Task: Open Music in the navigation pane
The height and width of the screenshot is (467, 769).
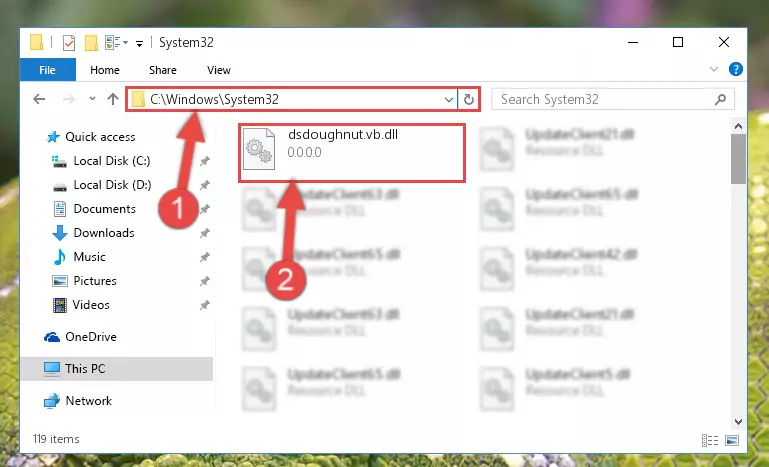Action: [x=89, y=257]
